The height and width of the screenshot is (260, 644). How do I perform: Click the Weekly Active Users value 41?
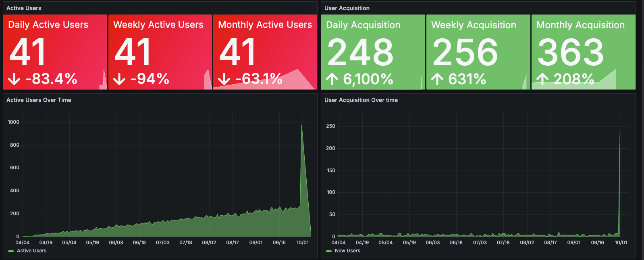coord(133,52)
